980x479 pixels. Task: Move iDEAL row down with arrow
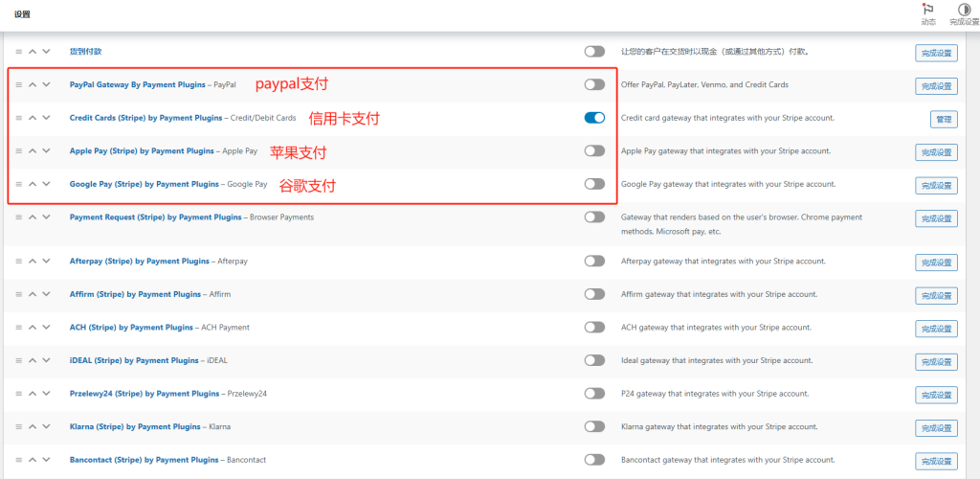(x=46, y=360)
